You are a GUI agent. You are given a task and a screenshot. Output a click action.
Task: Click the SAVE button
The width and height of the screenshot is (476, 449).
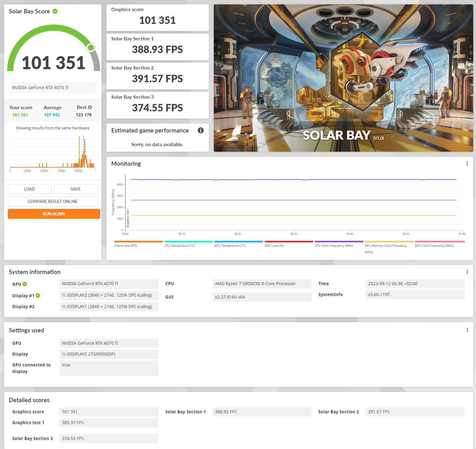[x=76, y=189]
